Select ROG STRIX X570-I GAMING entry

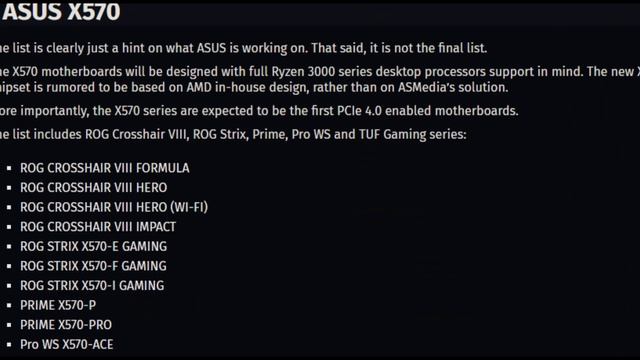[92, 285]
